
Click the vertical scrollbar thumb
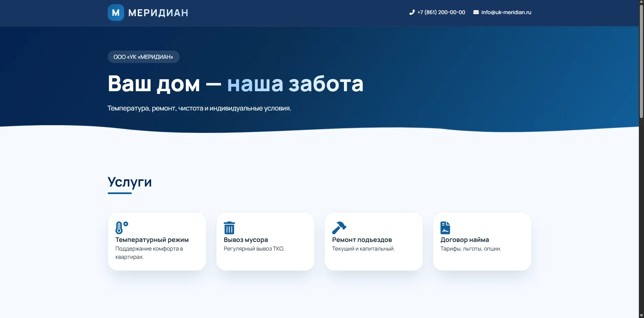click(x=641, y=62)
